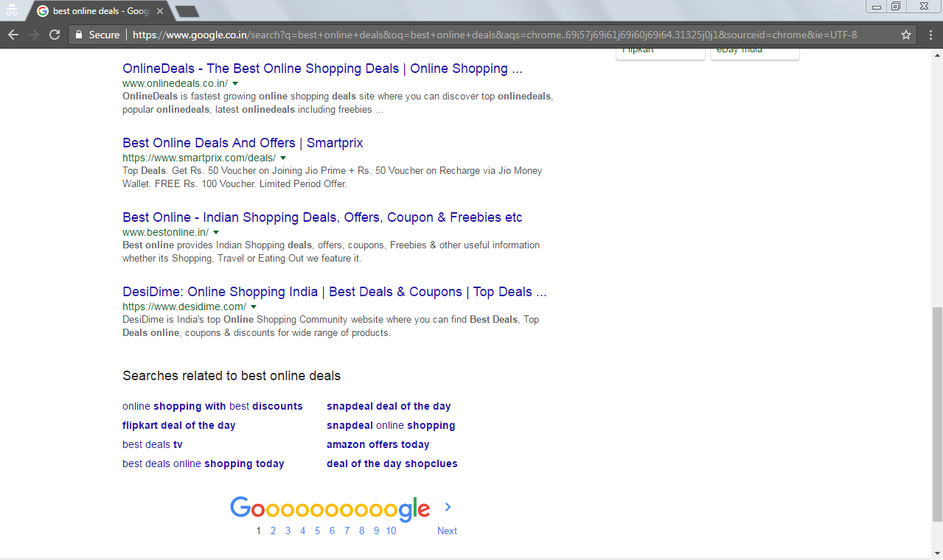
Task: Go to results page 5
Action: 317,531
